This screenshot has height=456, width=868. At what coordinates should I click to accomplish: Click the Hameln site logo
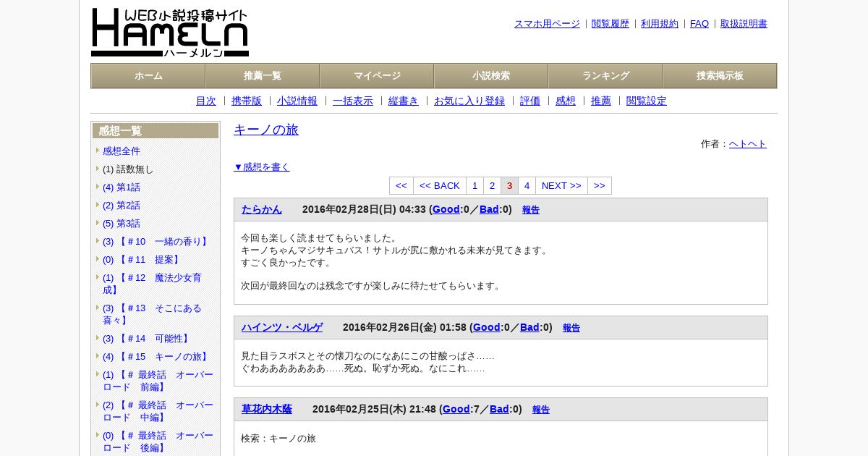pos(170,33)
